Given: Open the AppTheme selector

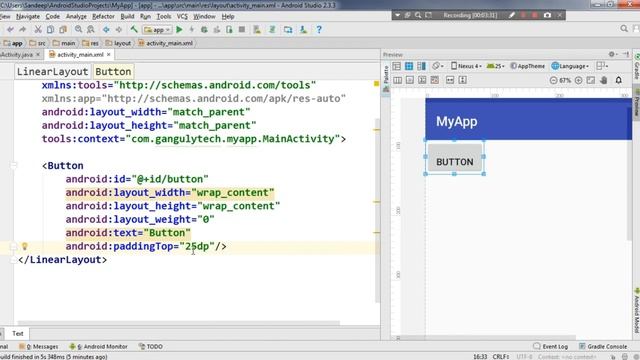Looking at the screenshot, I should coord(528,66).
